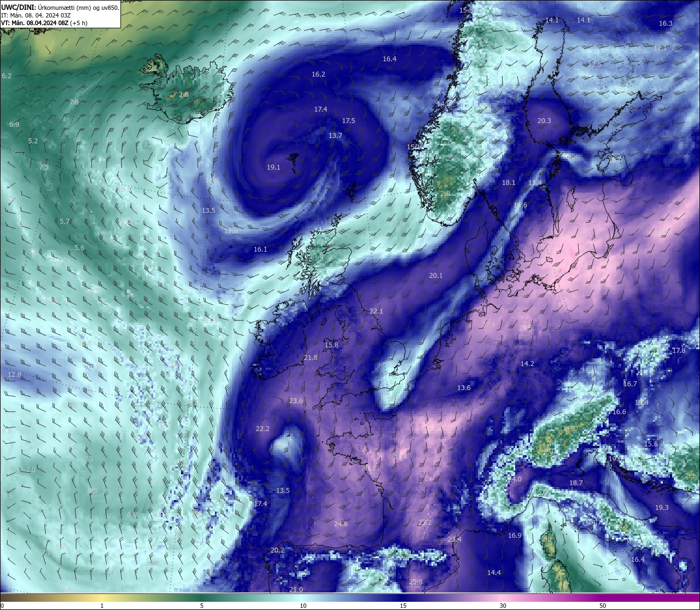700x610 pixels.
Task: Select the IT initialization time line 03Z
Action: coord(36,15)
